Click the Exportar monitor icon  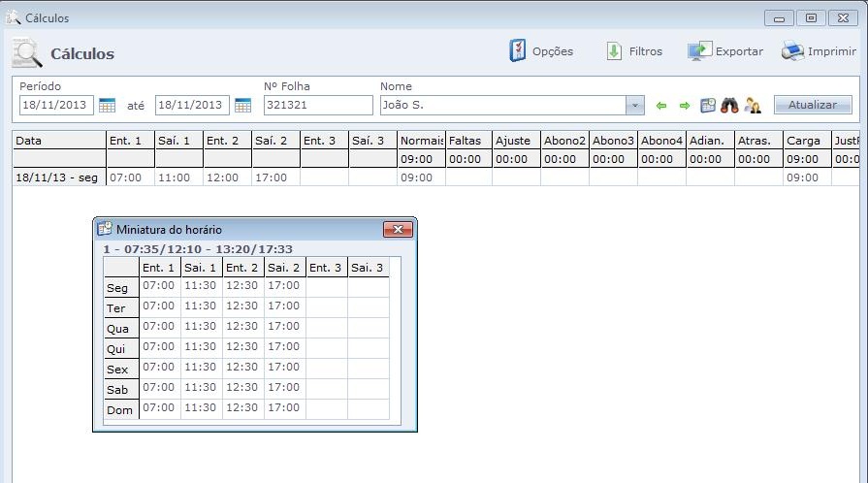[700, 51]
